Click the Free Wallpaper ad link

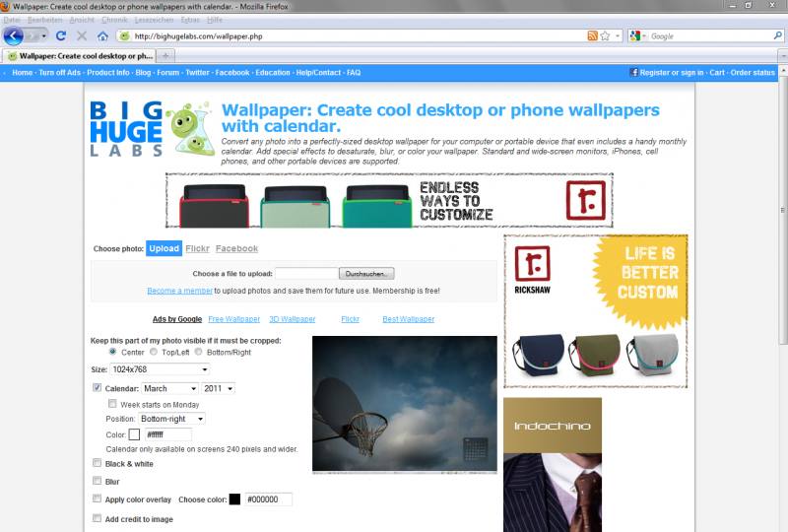[x=234, y=319]
